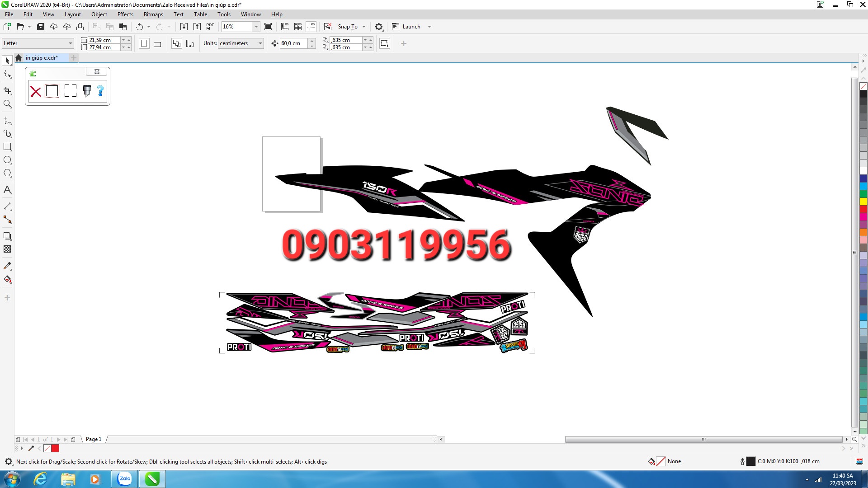Click the Page 1 tab at bottom

[x=94, y=439]
